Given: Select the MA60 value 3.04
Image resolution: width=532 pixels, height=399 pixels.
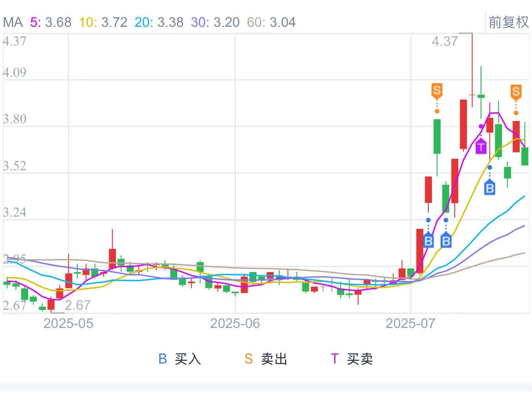Looking at the screenshot, I should click(283, 22).
